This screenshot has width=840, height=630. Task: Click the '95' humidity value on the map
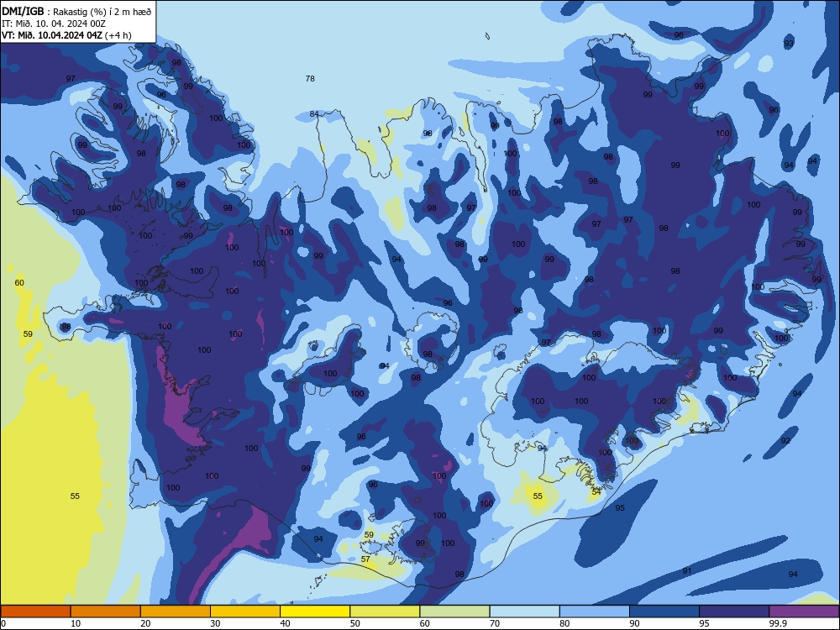(620, 508)
